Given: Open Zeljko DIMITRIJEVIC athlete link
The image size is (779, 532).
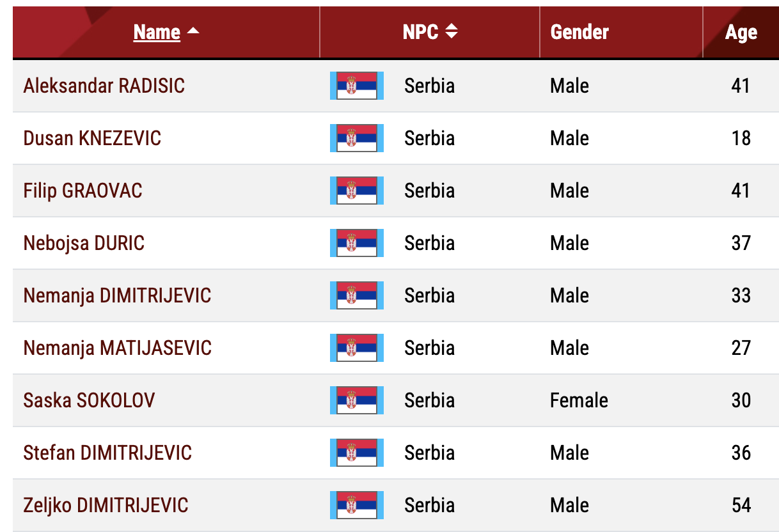Looking at the screenshot, I should click(x=106, y=505).
